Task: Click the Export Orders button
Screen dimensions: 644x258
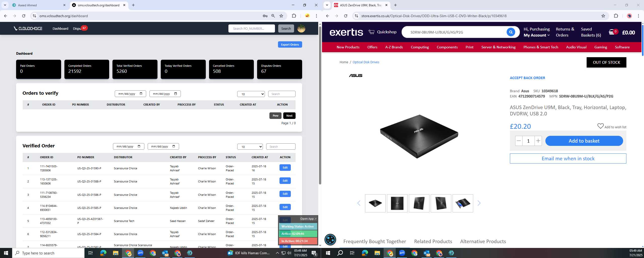Action: [x=290, y=45]
